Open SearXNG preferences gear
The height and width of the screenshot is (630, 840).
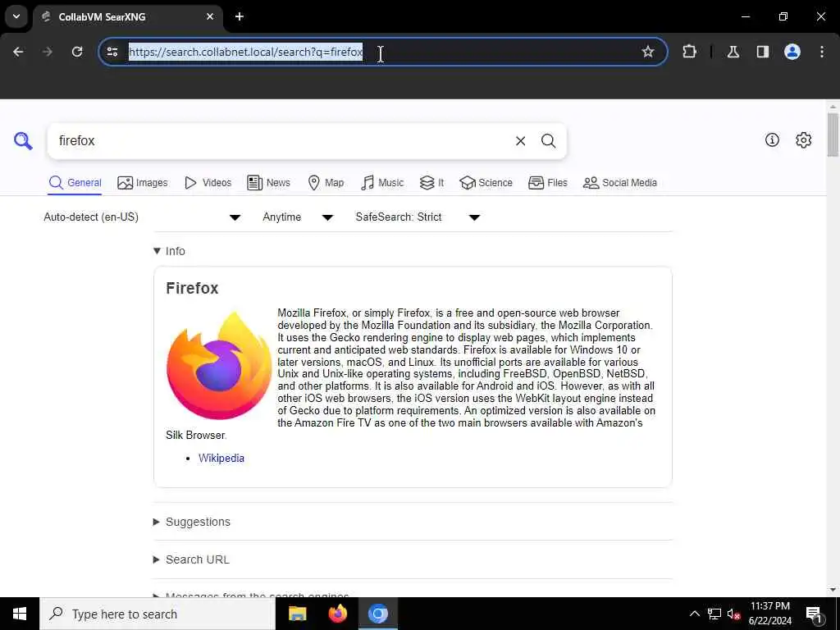click(x=804, y=139)
